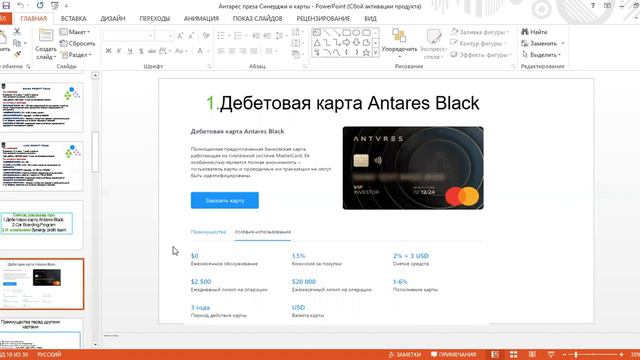
Task: Toggle left text alignment
Action: tap(221, 51)
